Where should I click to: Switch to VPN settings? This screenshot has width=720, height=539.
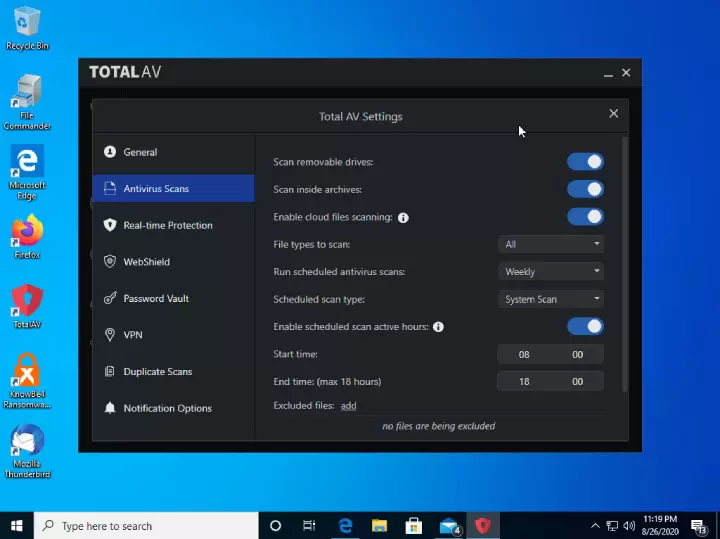173,335
